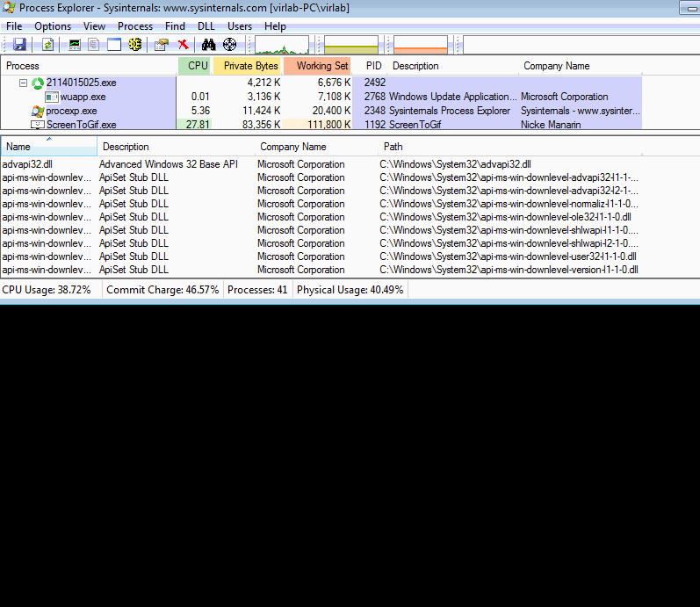Click path ending downlevel-user32-l1-1-0.dll
This screenshot has width=700, height=607.
508,257
